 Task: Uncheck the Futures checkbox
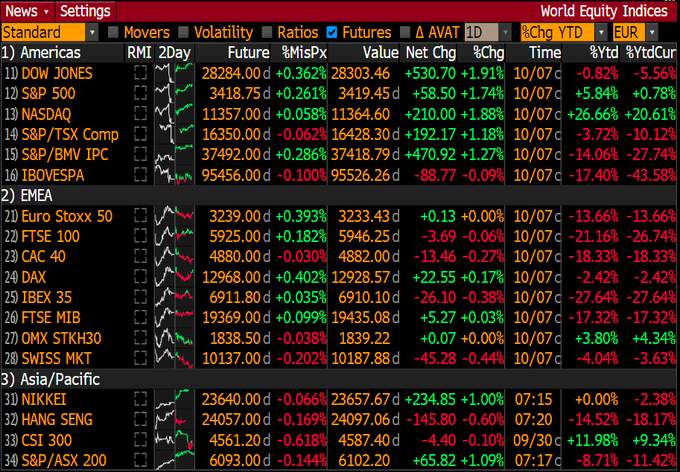(332, 33)
